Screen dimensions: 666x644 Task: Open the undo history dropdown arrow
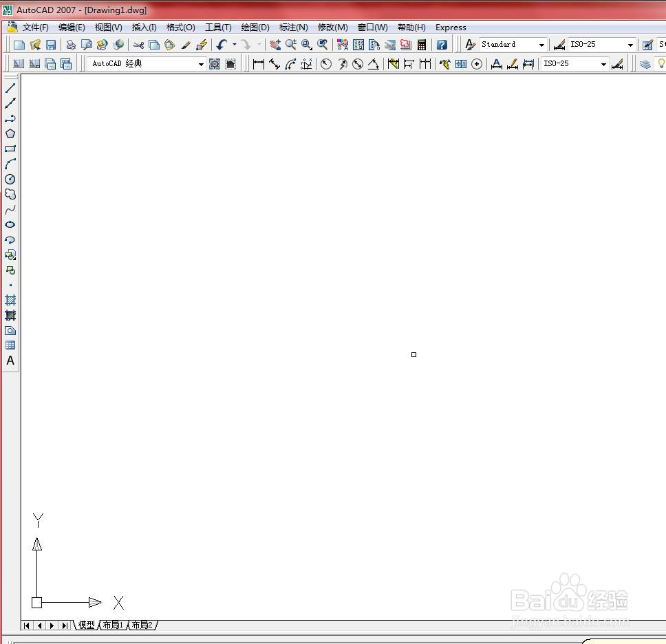click(235, 45)
